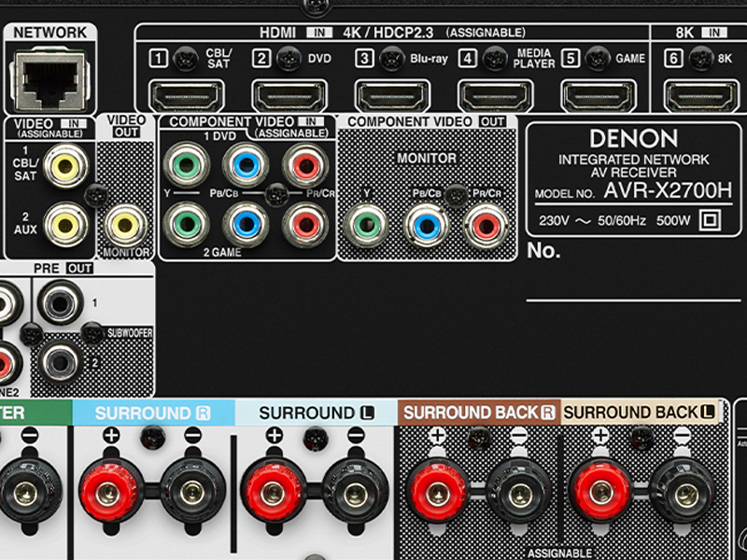747x560 pixels.
Task: Click the MONITOR label in COMPONENT VIDEO OUT
Action: [x=427, y=158]
